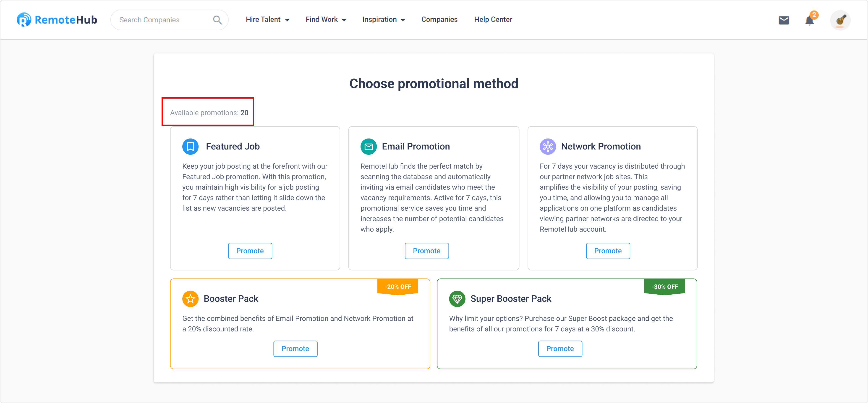This screenshot has width=868, height=403.
Task: Promote with Network Promotion
Action: (x=608, y=251)
